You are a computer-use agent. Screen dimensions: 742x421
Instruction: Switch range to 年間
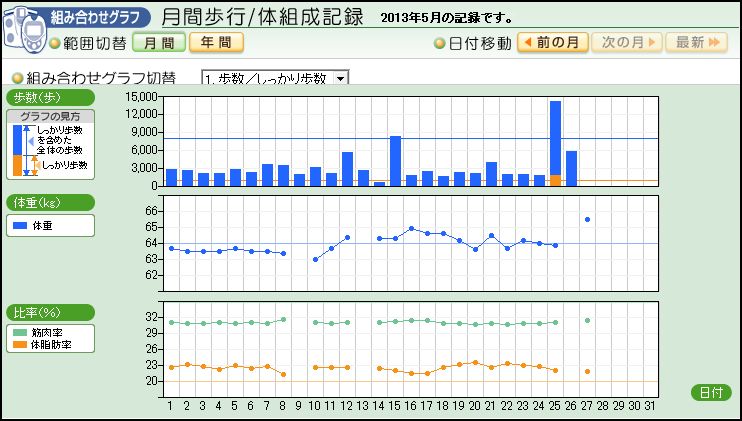coord(216,43)
